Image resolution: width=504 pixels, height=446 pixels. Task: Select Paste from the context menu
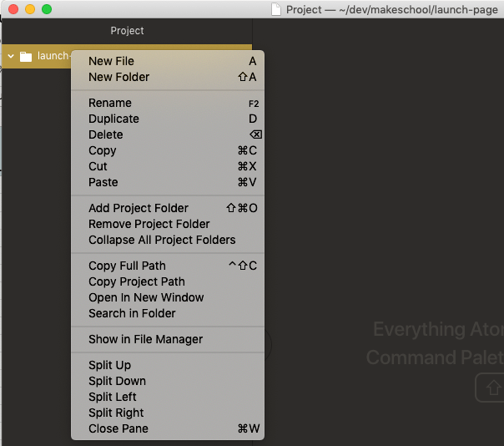coord(103,182)
